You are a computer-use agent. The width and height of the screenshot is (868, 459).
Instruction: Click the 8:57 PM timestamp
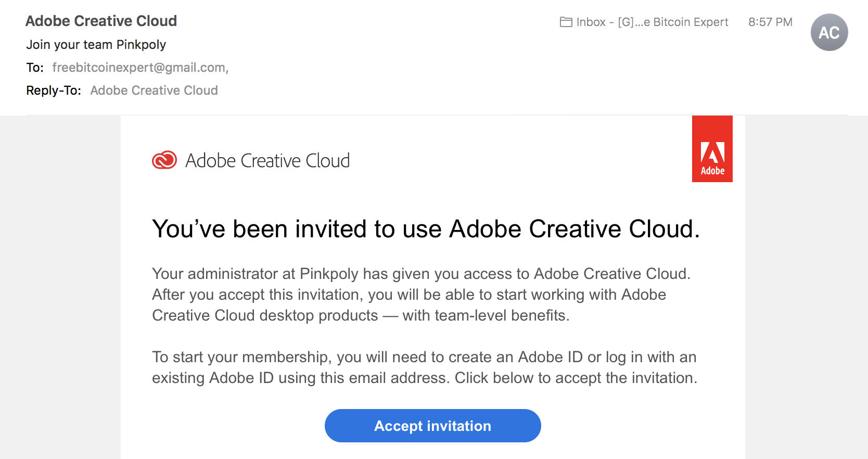(770, 22)
